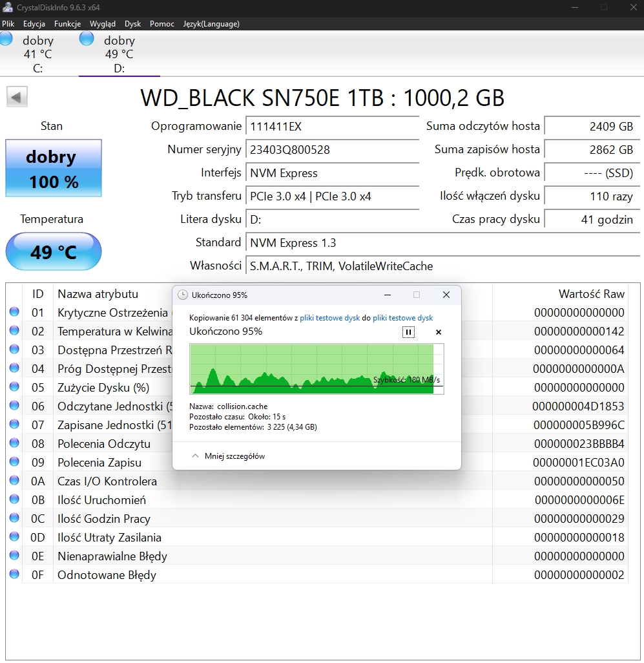644x663 pixels.
Task: Click the serial number field
Action: [332, 150]
